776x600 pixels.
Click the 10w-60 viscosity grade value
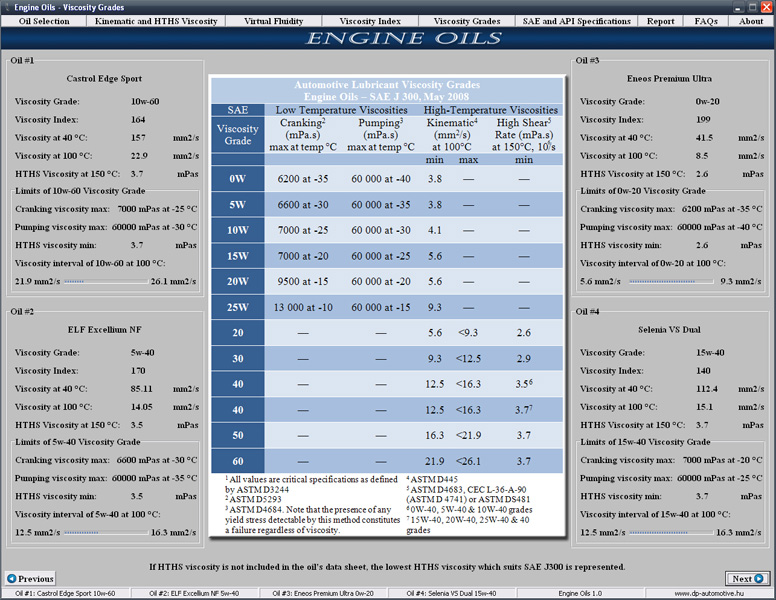tap(145, 101)
